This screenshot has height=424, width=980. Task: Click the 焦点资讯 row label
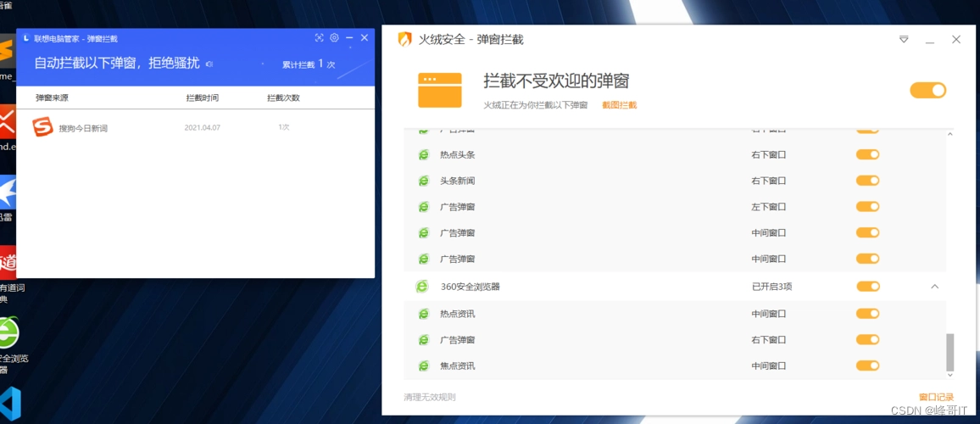click(458, 365)
